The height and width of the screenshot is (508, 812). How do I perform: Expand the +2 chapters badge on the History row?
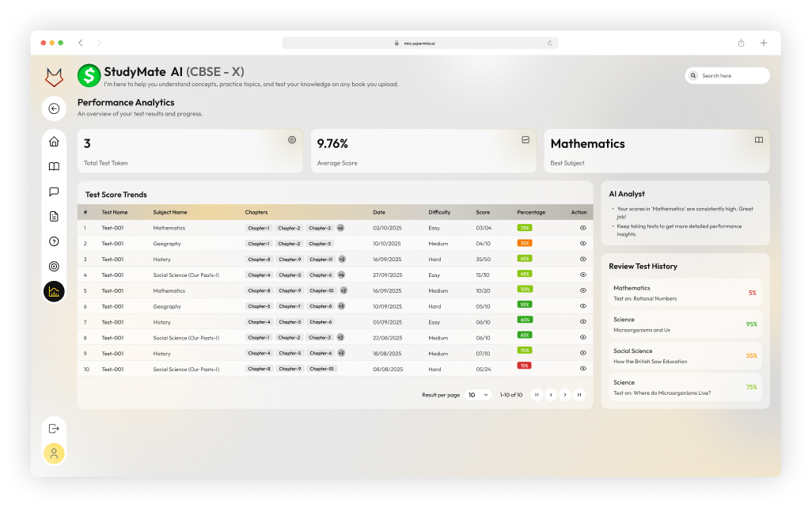(x=342, y=259)
